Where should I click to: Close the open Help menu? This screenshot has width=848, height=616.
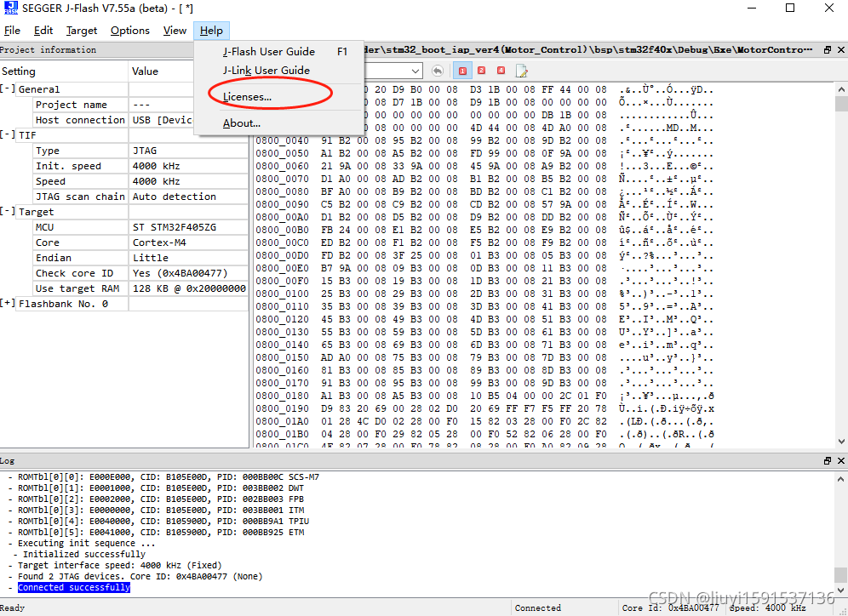click(211, 31)
